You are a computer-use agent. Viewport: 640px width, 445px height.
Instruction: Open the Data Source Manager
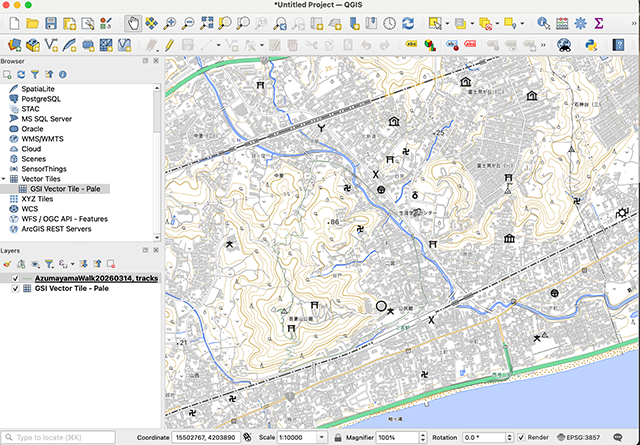[14, 44]
